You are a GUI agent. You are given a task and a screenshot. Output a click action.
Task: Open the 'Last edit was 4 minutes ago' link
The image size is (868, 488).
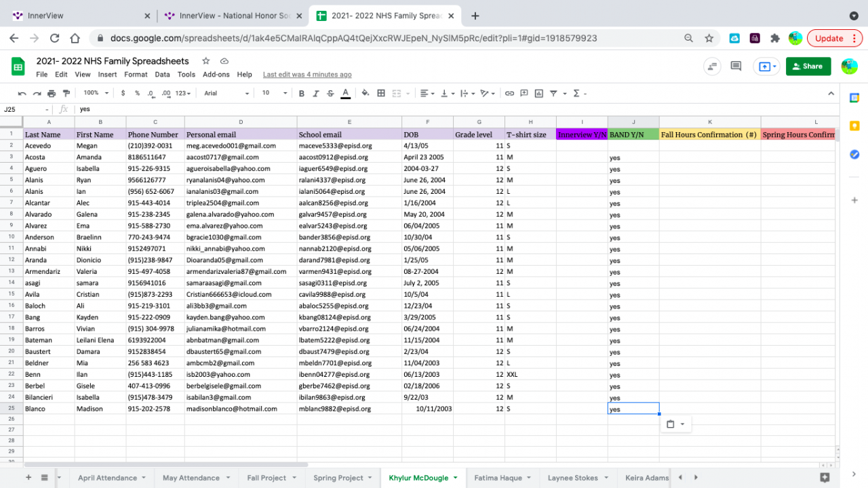[307, 75]
